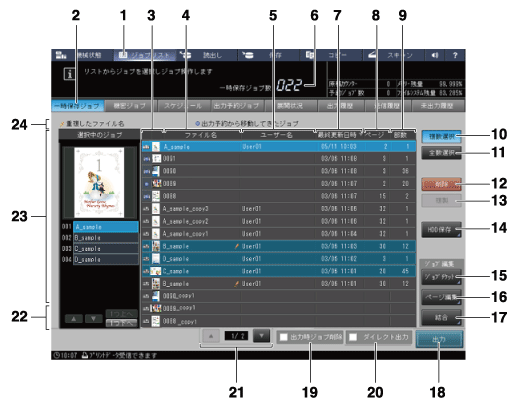517x399 pixels.
Task: Click the A_sample_copy1 thumbnail icon
Action: click(x=156, y=234)
